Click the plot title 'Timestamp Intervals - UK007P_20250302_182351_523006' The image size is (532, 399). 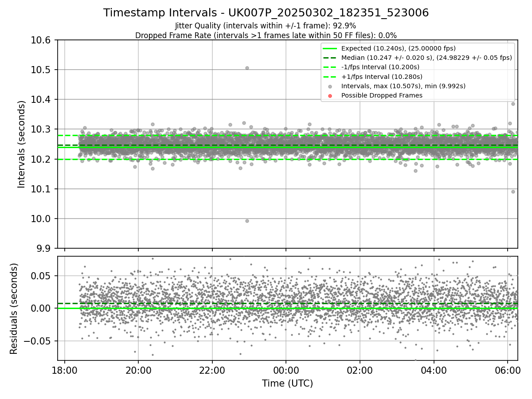[x=266, y=13]
